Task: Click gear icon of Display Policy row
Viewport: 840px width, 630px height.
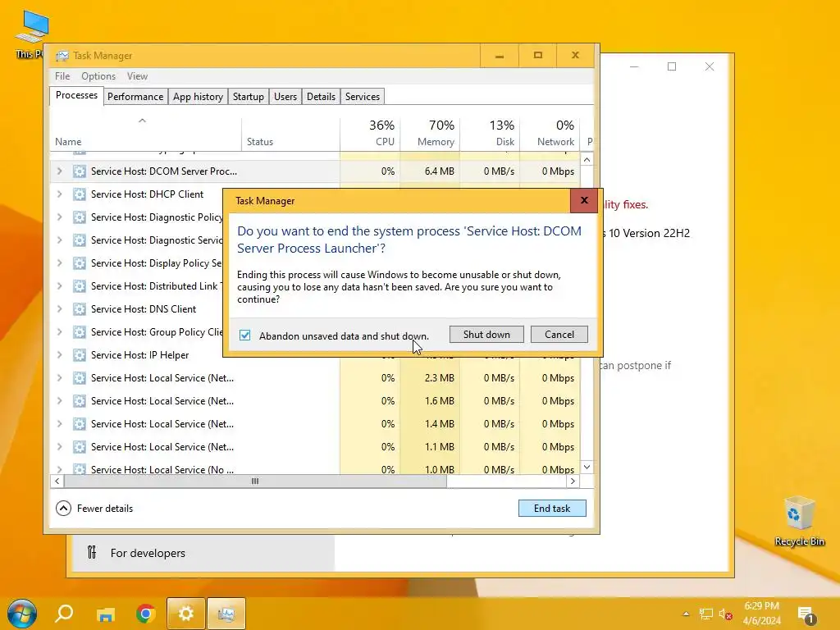Action: point(80,263)
